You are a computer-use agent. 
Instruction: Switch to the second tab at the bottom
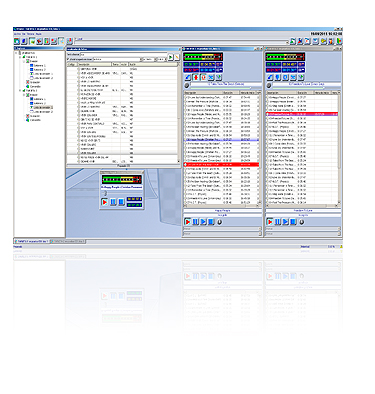68,241
